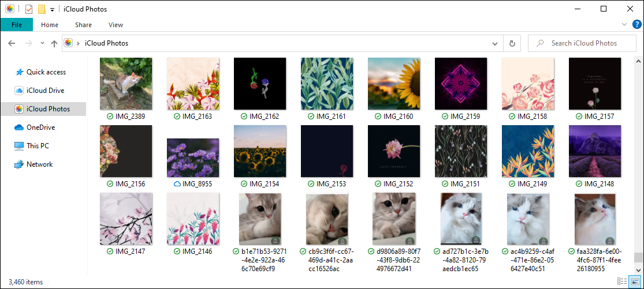Image resolution: width=644 pixels, height=289 pixels.
Task: Switch to Details view in status bar
Action: click(x=622, y=282)
